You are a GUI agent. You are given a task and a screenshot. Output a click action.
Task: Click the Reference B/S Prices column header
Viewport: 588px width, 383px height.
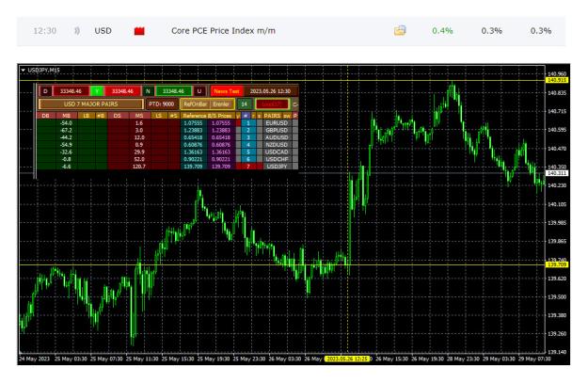point(207,116)
